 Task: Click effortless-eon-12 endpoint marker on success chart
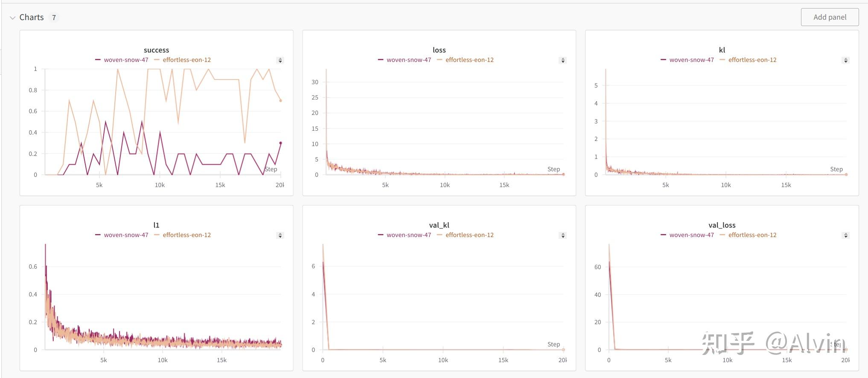coord(280,100)
